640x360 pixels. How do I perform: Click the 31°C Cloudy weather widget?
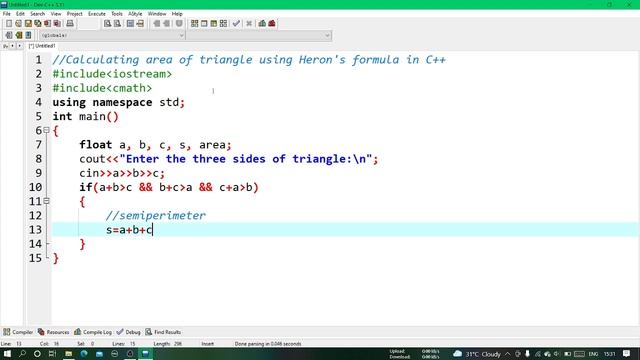477,354
